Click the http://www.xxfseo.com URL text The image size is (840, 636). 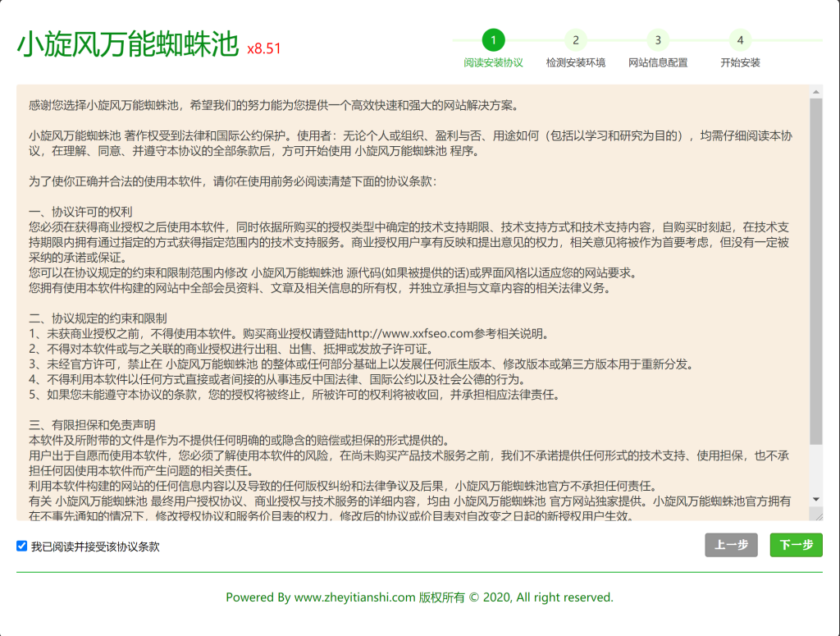tap(410, 334)
